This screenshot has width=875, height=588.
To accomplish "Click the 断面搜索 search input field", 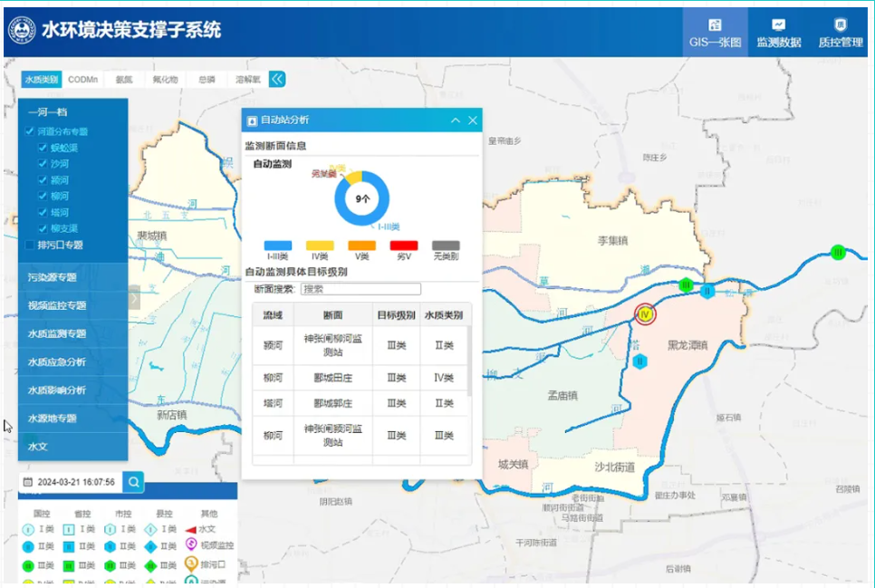I will [361, 289].
